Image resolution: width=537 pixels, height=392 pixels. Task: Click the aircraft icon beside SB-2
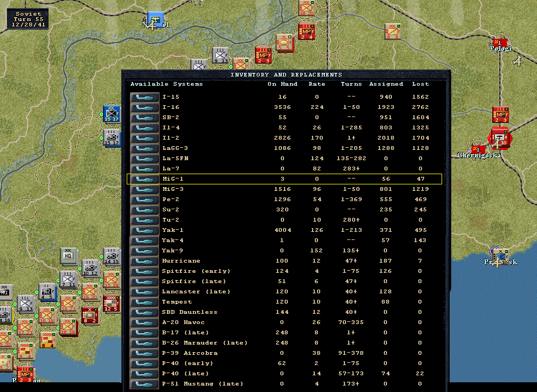coord(144,118)
